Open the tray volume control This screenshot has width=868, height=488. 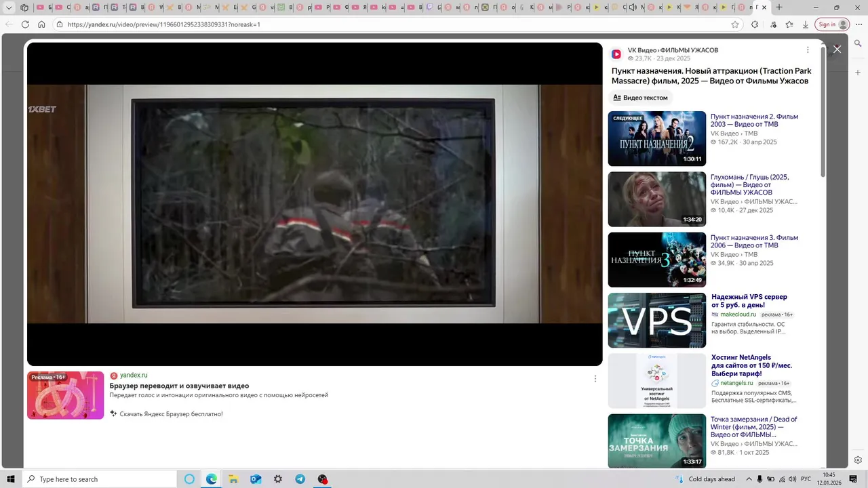pyautogui.click(x=793, y=479)
